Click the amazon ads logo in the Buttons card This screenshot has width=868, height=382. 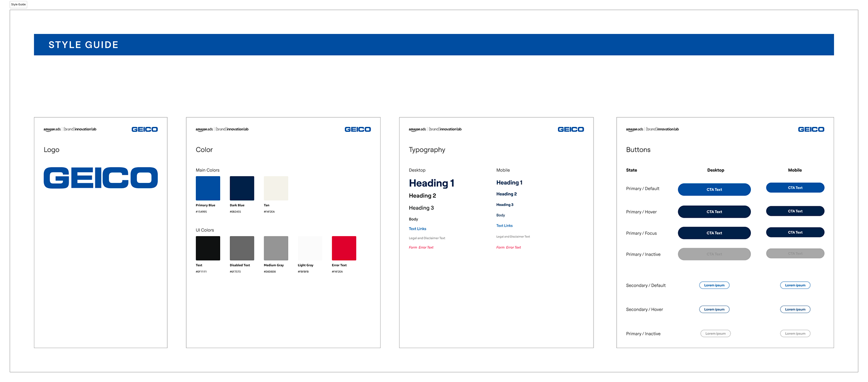tap(634, 130)
